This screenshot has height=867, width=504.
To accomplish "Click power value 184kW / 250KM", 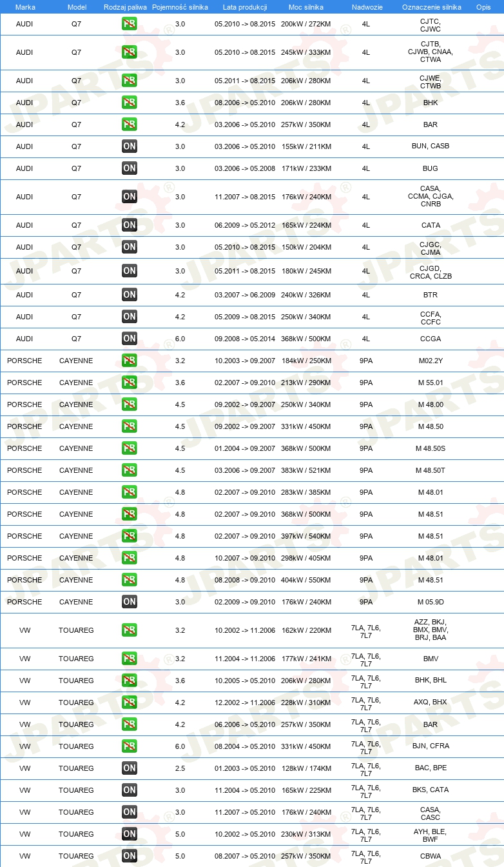I will click(306, 361).
